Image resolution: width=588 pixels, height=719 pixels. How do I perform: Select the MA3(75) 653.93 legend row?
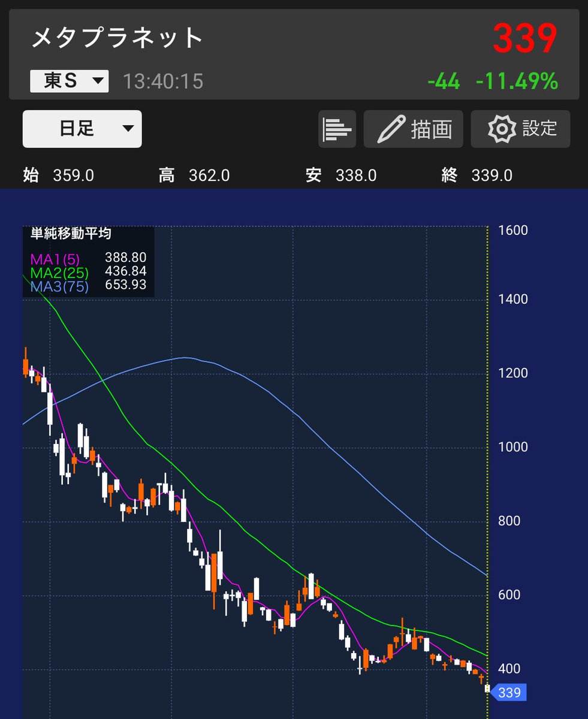[x=88, y=286]
